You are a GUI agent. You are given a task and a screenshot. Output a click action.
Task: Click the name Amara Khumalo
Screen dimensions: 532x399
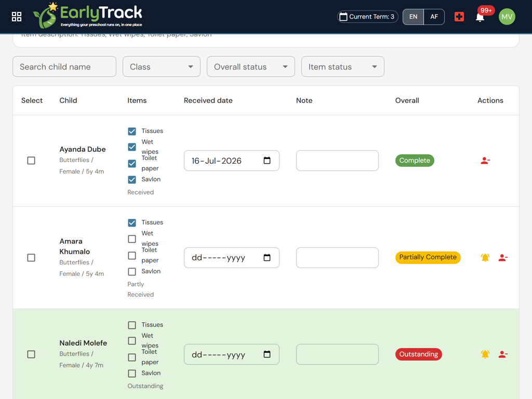75,246
